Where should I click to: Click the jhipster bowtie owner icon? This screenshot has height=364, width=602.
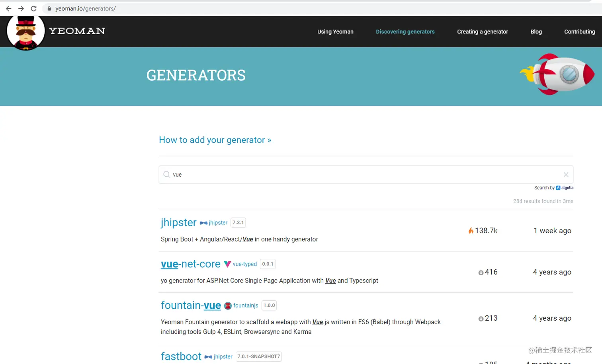click(203, 223)
